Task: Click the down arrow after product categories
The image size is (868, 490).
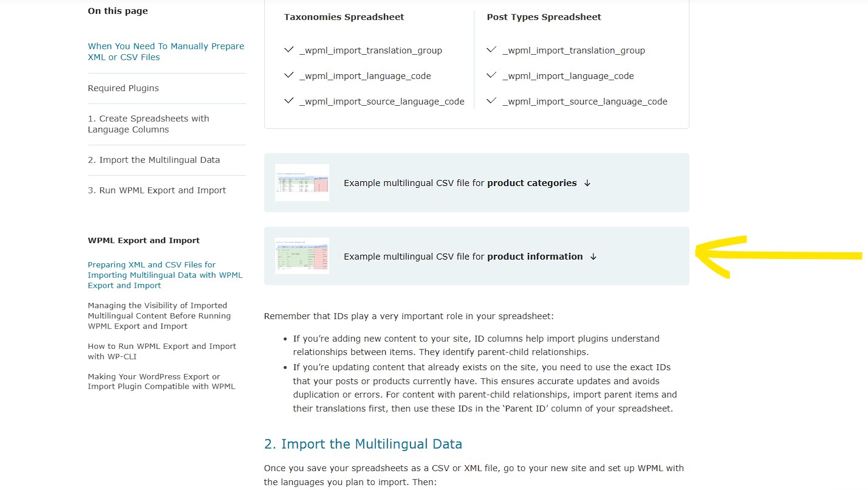Action: coord(587,183)
